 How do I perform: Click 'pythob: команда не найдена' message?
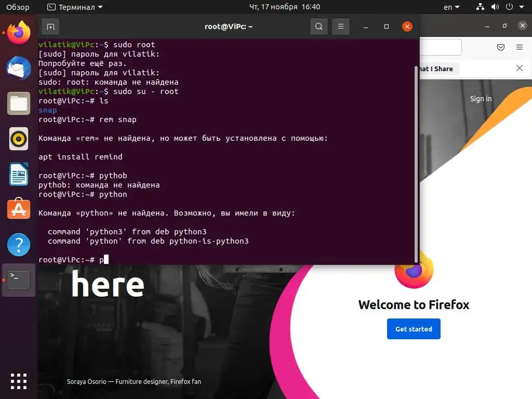99,185
